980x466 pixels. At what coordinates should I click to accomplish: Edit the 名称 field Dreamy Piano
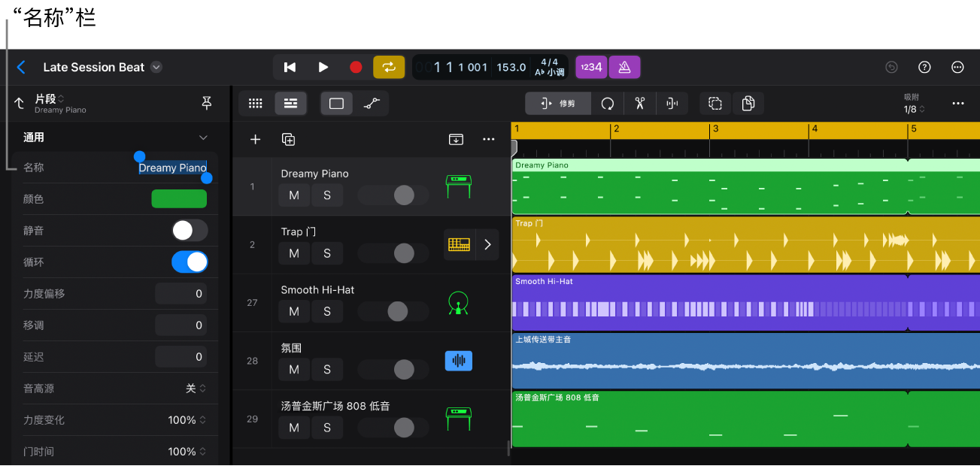[172, 168]
